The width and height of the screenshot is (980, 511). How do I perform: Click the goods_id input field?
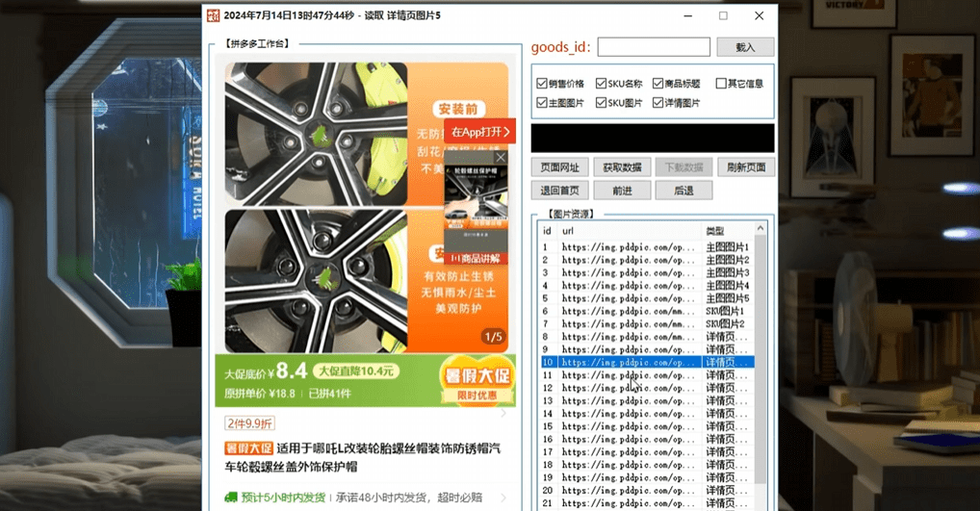tap(654, 47)
